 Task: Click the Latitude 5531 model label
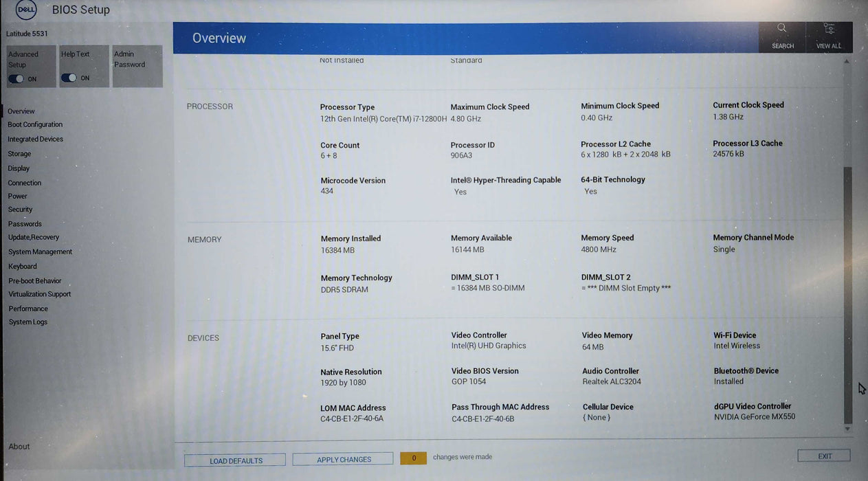tap(27, 34)
